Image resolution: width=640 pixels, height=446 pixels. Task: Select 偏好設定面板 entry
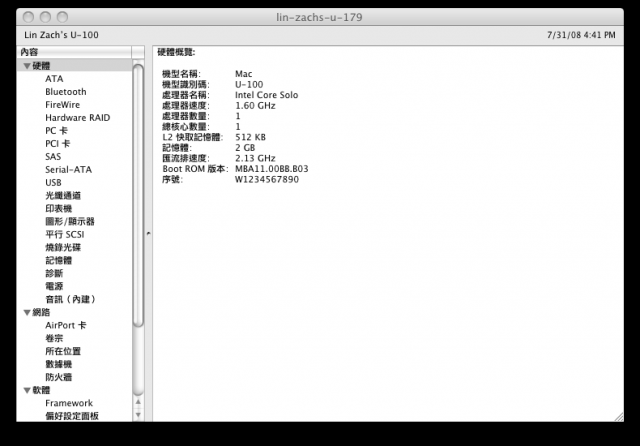pos(72,416)
